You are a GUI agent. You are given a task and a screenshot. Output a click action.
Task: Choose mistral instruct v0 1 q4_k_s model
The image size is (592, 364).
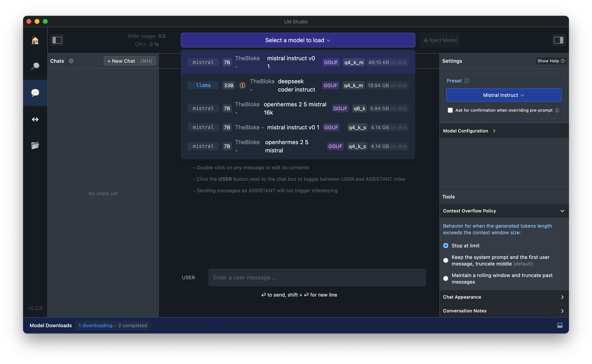pos(298,128)
